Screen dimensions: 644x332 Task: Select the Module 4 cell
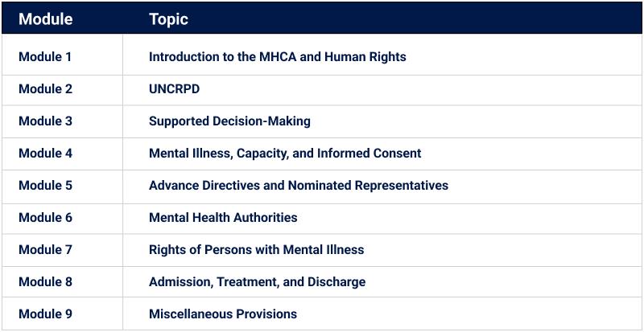[45, 154]
